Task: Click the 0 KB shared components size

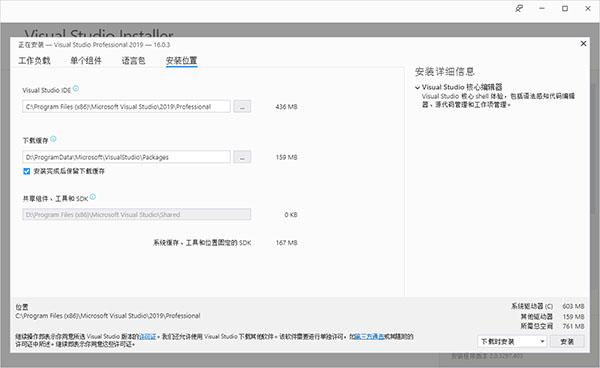Action: (291, 215)
